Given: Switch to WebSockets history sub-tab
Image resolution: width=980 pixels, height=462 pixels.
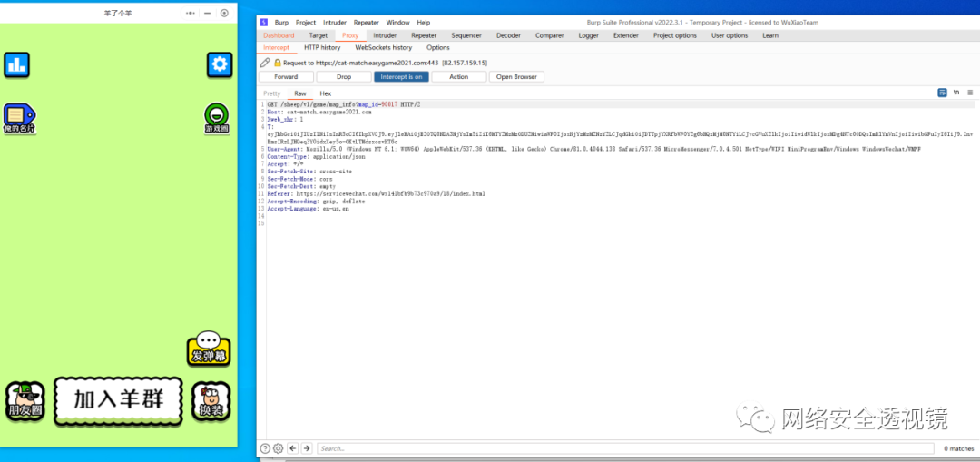Looking at the screenshot, I should [384, 47].
